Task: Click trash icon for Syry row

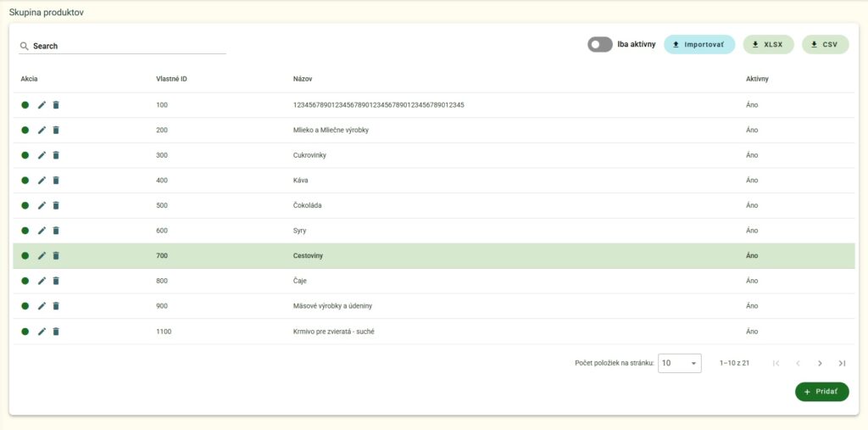Action: (x=56, y=231)
